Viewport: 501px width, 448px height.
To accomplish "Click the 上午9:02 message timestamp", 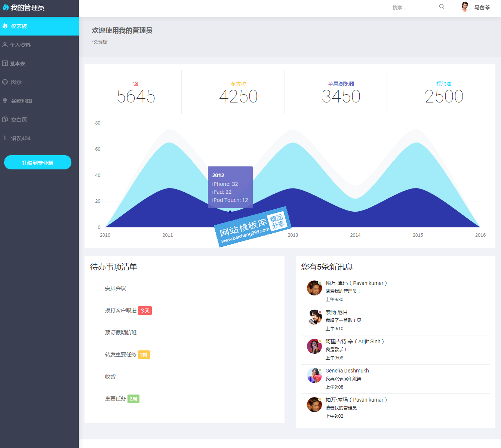I will pyautogui.click(x=334, y=416).
